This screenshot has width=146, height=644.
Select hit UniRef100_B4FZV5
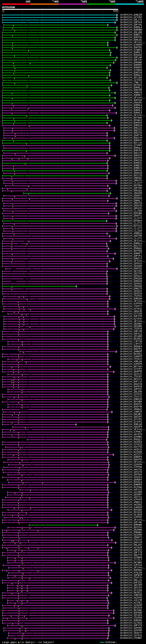131,316
